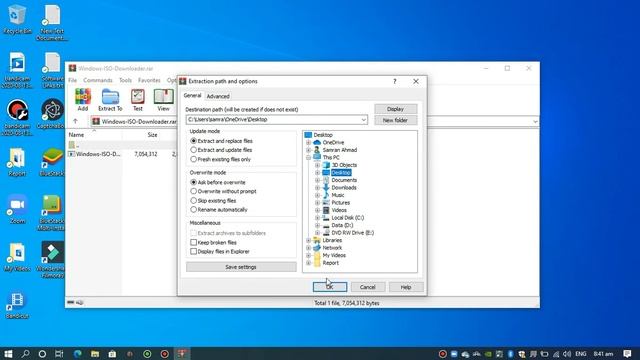Click the WinRAR taskbar icon
This screenshot has width=640, height=360.
(182, 353)
